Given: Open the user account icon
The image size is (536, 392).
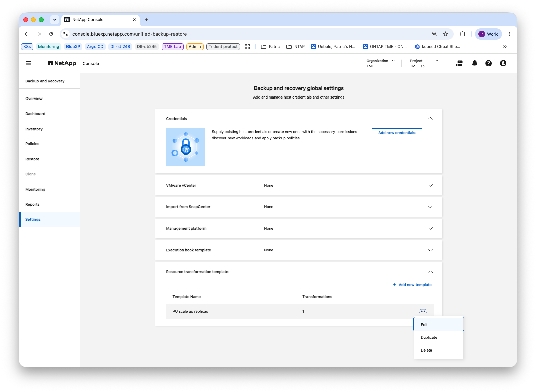Looking at the screenshot, I should point(503,63).
